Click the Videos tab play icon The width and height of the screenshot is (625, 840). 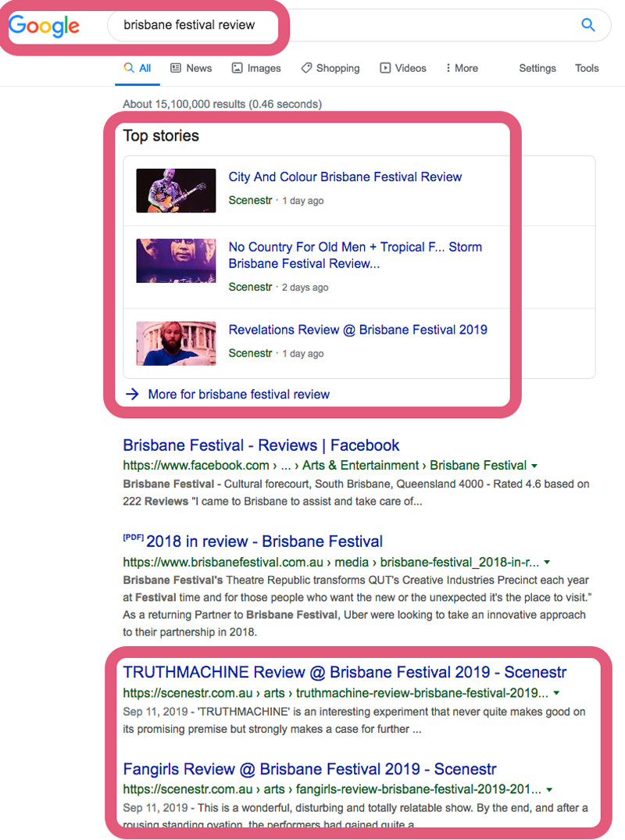(x=385, y=68)
